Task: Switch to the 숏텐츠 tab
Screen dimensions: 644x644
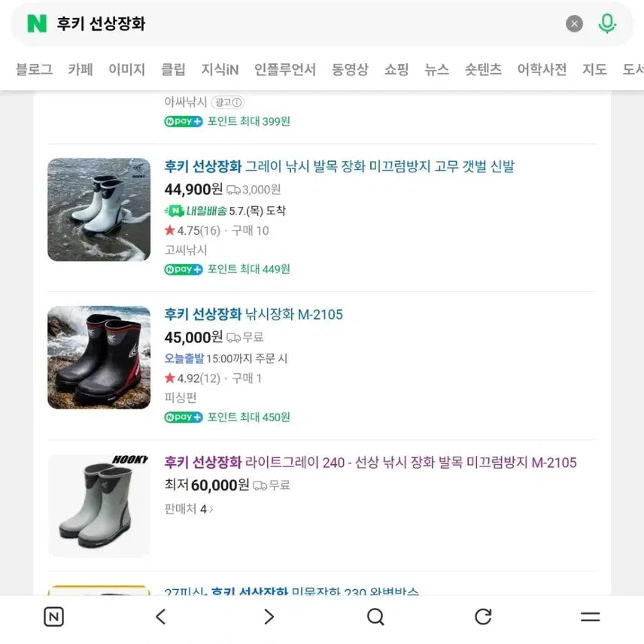Action: tap(483, 69)
